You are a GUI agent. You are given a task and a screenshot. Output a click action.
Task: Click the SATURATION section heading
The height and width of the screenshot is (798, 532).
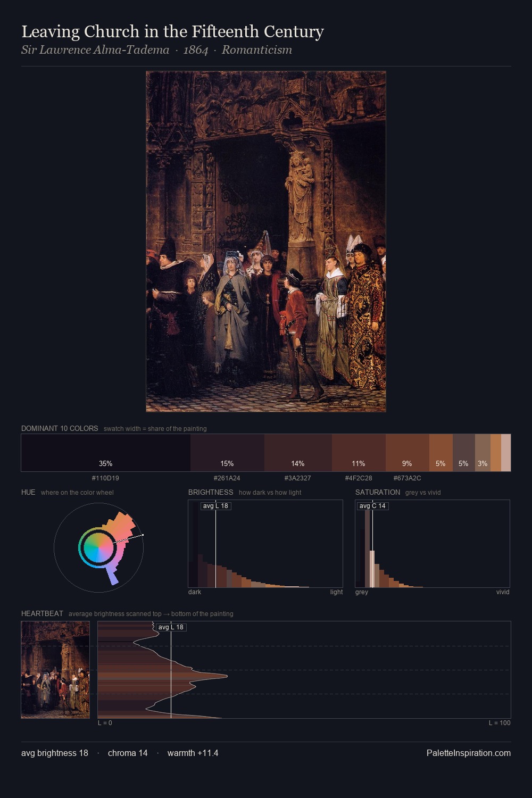378,493
